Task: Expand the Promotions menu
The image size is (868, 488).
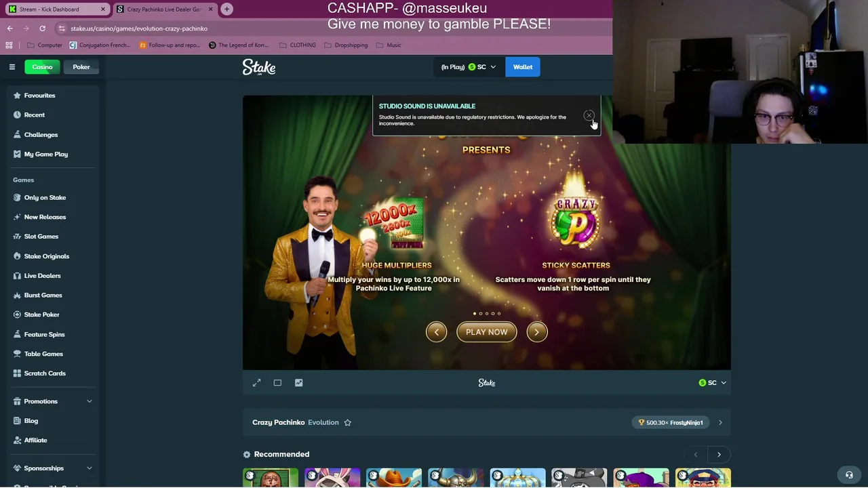Action: point(53,401)
